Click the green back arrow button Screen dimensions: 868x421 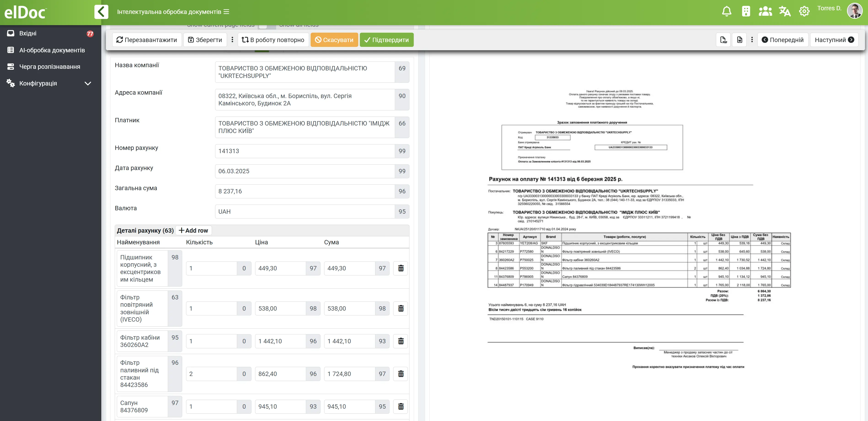101,12
